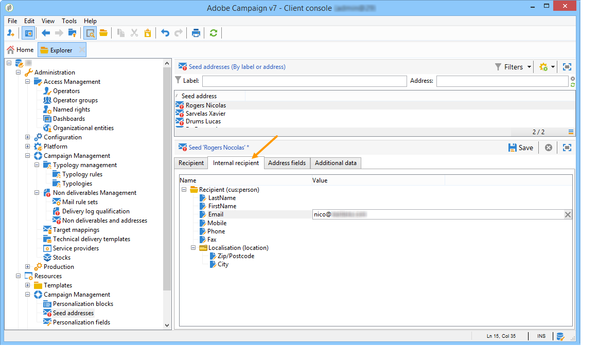Open the Filters dropdown

tap(513, 67)
